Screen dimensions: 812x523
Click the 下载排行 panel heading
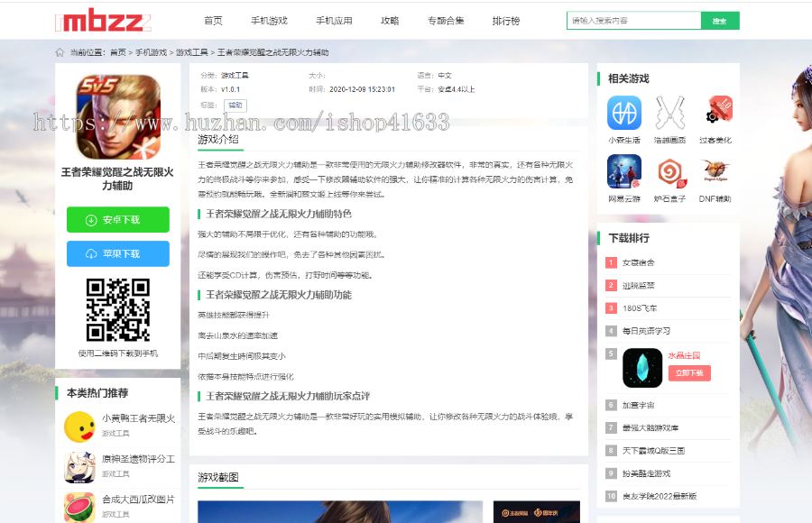pos(628,238)
